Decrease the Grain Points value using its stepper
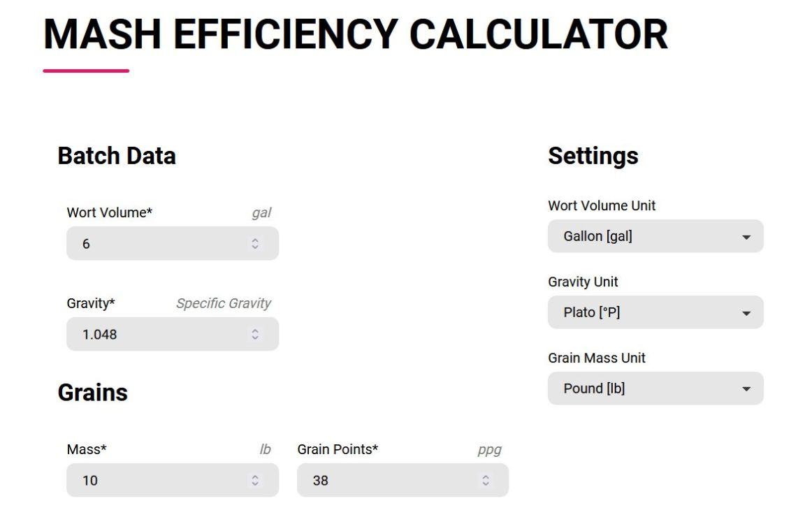 [484, 483]
